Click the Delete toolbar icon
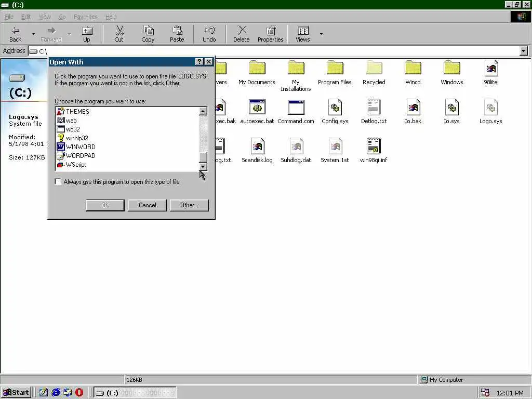532x399 pixels. (242, 31)
